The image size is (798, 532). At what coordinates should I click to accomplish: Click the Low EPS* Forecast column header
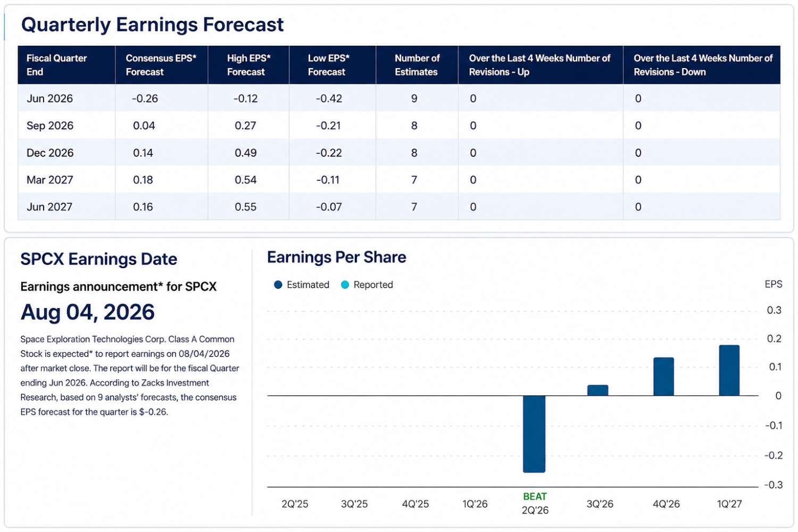(x=332, y=65)
